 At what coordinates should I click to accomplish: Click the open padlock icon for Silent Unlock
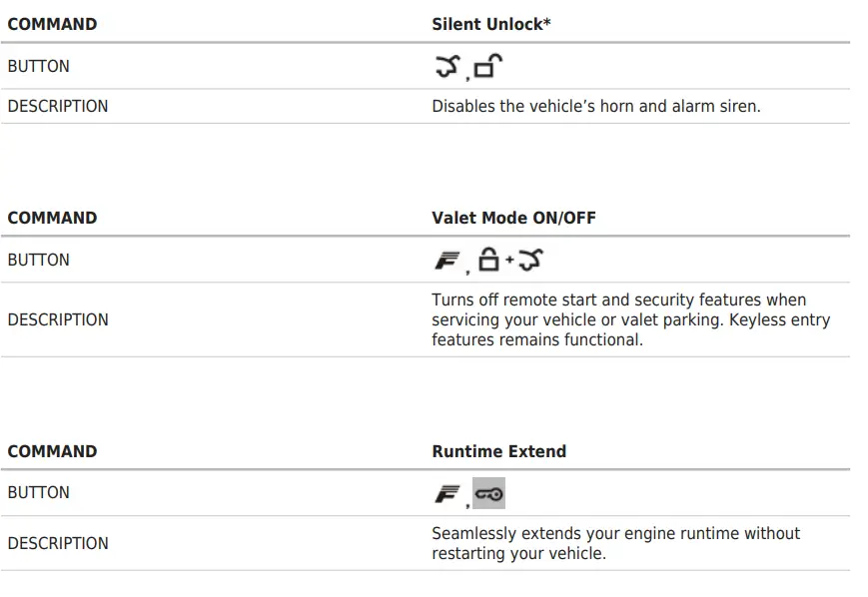pyautogui.click(x=487, y=68)
